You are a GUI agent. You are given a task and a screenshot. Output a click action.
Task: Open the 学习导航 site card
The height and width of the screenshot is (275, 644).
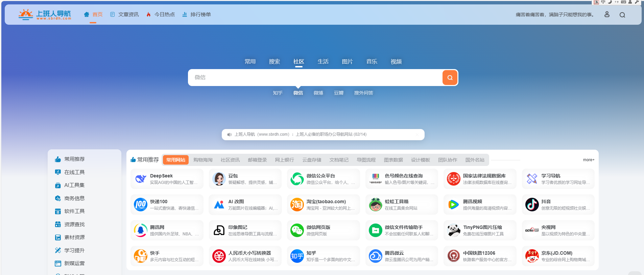(x=558, y=179)
